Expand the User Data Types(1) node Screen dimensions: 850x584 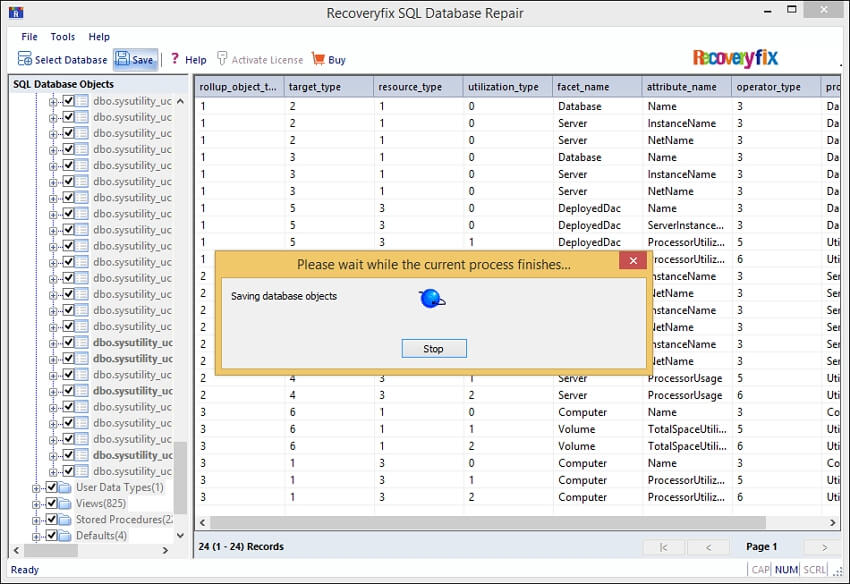[36, 489]
